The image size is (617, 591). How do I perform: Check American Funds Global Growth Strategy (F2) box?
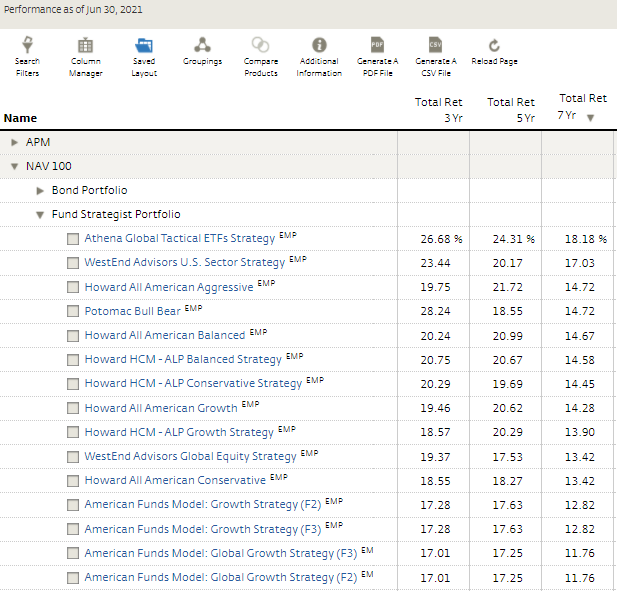tap(73, 578)
